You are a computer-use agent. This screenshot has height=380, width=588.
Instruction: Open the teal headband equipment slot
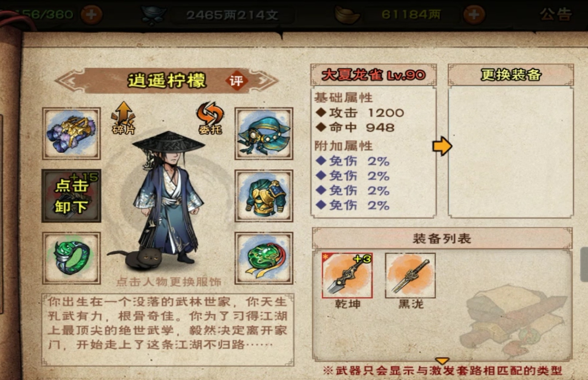pos(264,134)
